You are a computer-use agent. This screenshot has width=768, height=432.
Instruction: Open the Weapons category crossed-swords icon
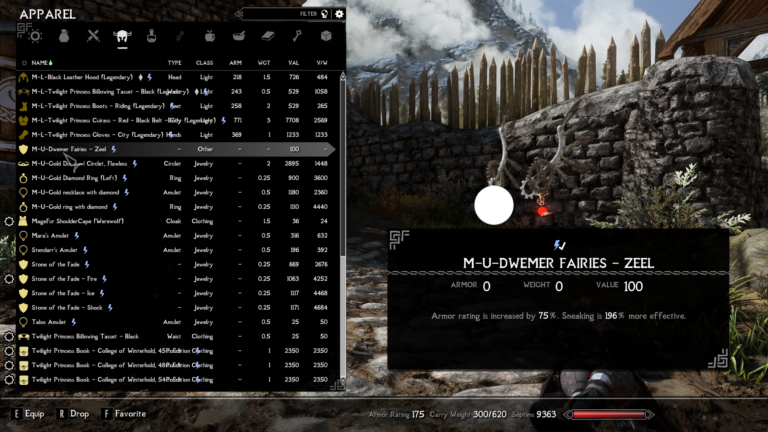click(x=94, y=36)
